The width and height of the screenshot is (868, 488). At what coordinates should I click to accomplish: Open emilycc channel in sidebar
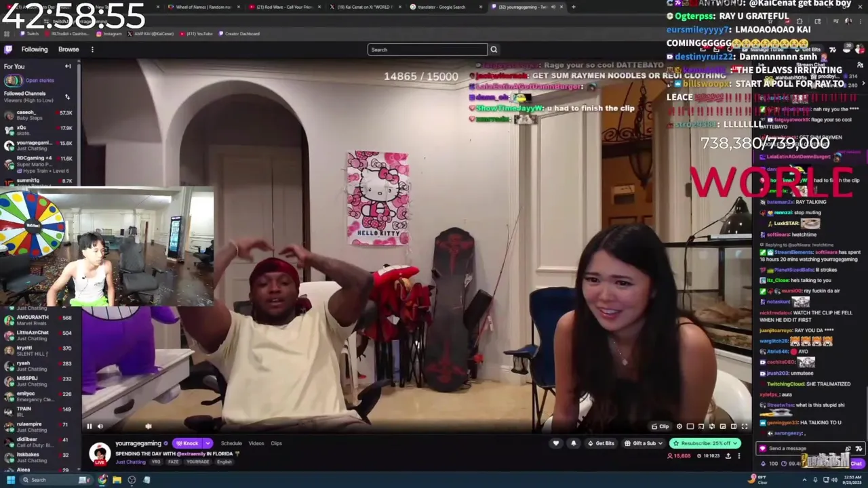38,396
